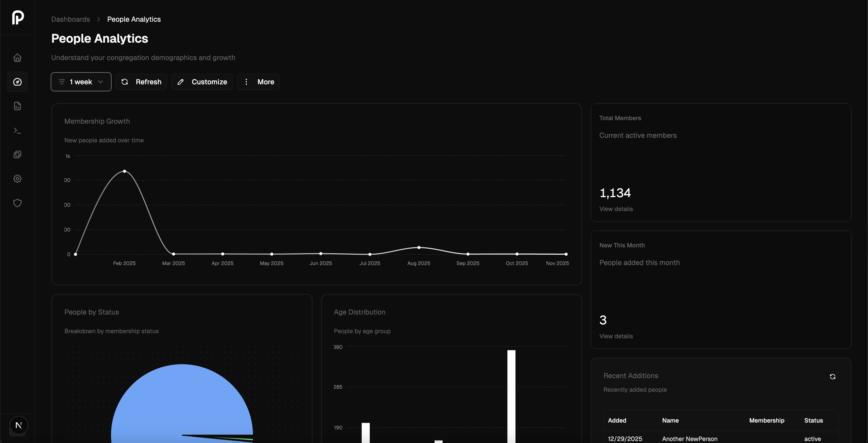View details under Total Members
The image size is (868, 443).
tap(616, 209)
